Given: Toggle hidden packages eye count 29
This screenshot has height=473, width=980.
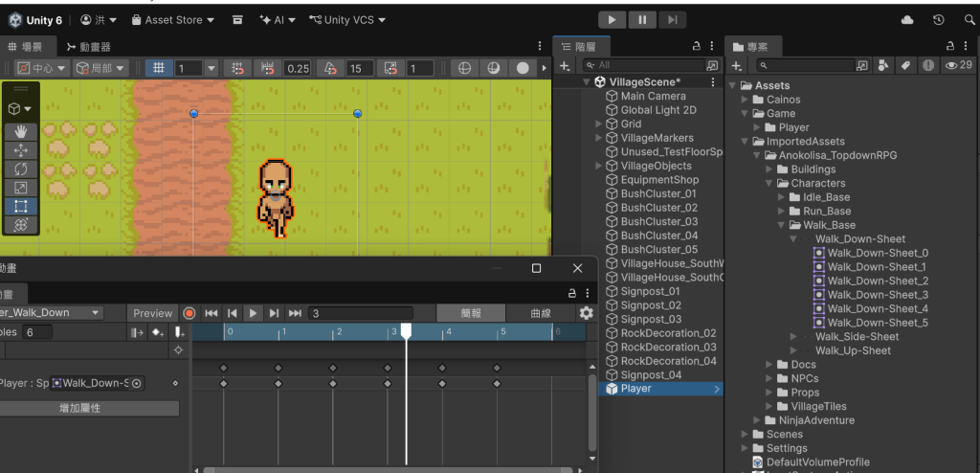Looking at the screenshot, I should 959,65.
